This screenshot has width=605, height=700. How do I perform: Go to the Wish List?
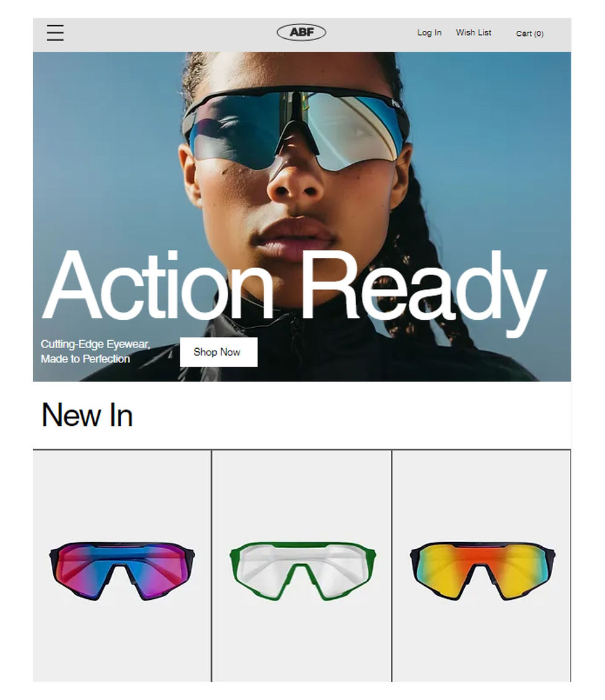point(474,33)
